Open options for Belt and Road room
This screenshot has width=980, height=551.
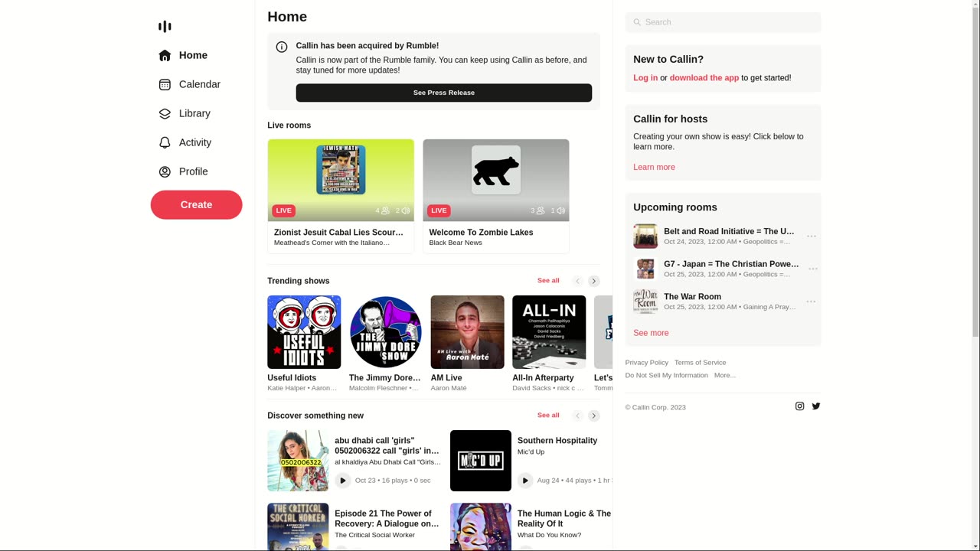coord(812,236)
